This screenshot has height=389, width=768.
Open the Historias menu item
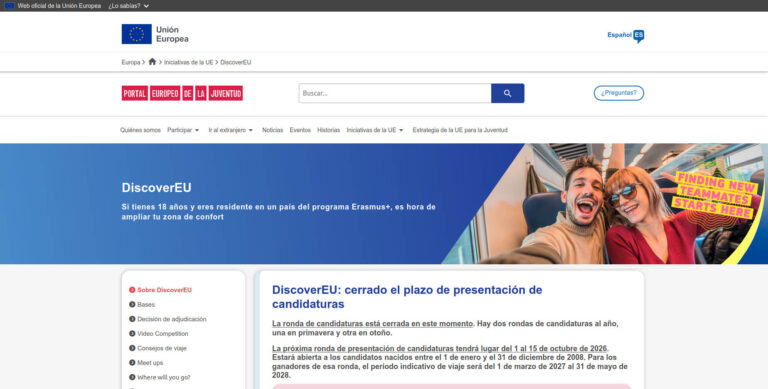click(328, 130)
